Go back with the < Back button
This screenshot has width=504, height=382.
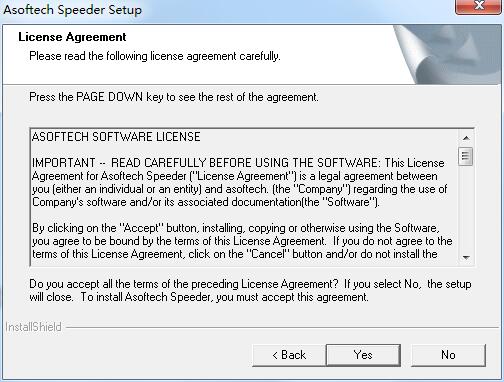(289, 355)
